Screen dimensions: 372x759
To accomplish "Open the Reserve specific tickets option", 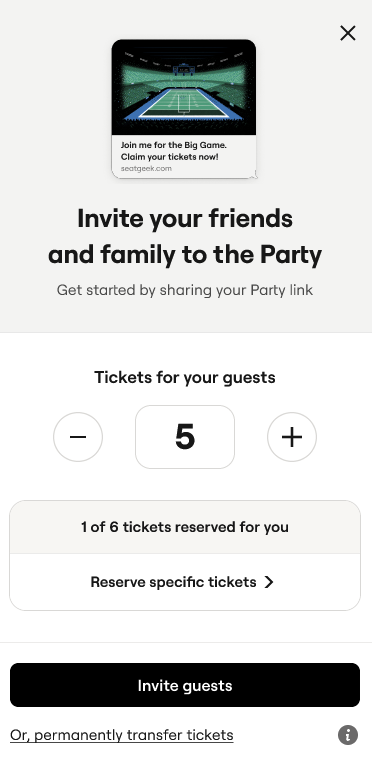I will coord(185,582).
